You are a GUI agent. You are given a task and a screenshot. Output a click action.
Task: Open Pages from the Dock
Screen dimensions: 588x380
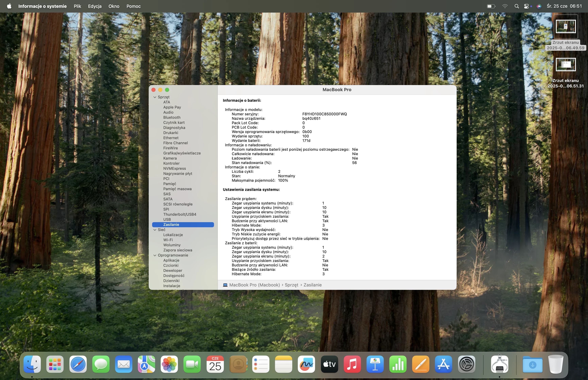[x=421, y=364]
